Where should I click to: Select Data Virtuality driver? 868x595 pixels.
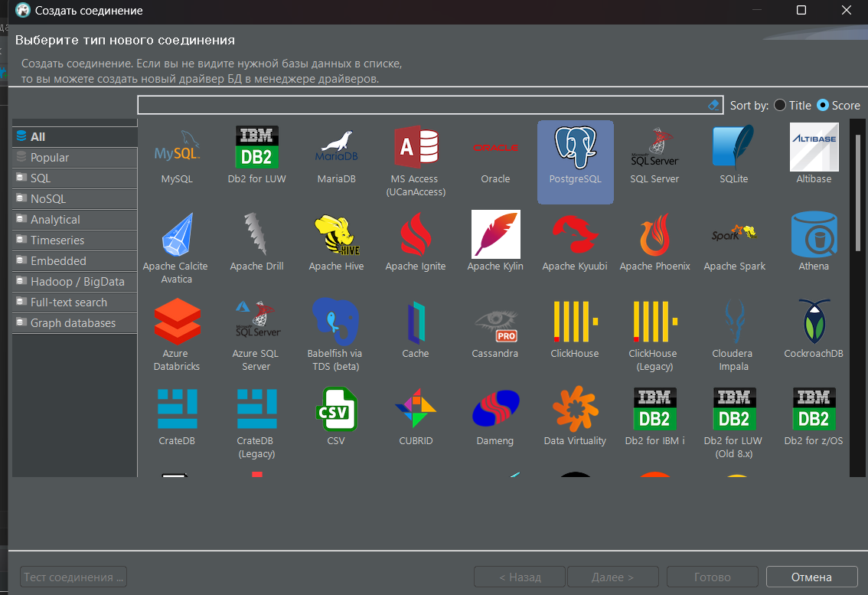point(575,417)
